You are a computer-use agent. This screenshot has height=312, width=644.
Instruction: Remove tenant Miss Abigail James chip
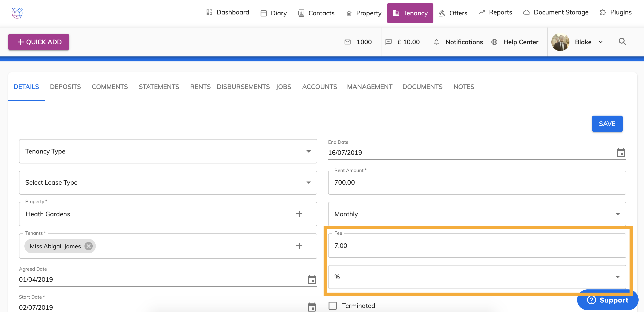point(89,246)
